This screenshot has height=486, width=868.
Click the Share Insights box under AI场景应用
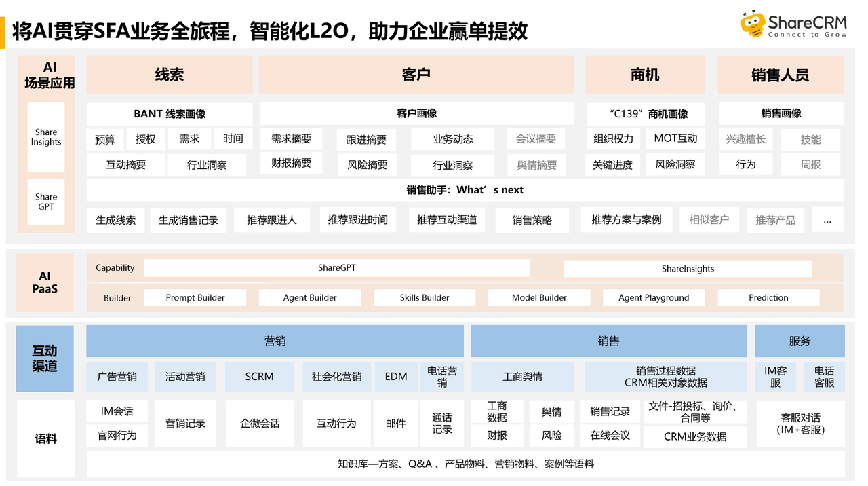[46, 137]
